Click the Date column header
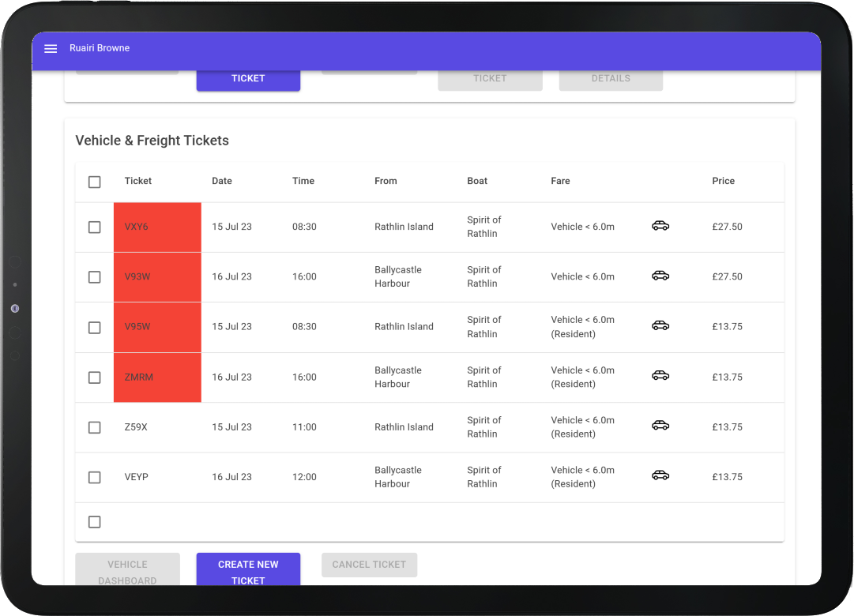The height and width of the screenshot is (616, 854). point(222,181)
